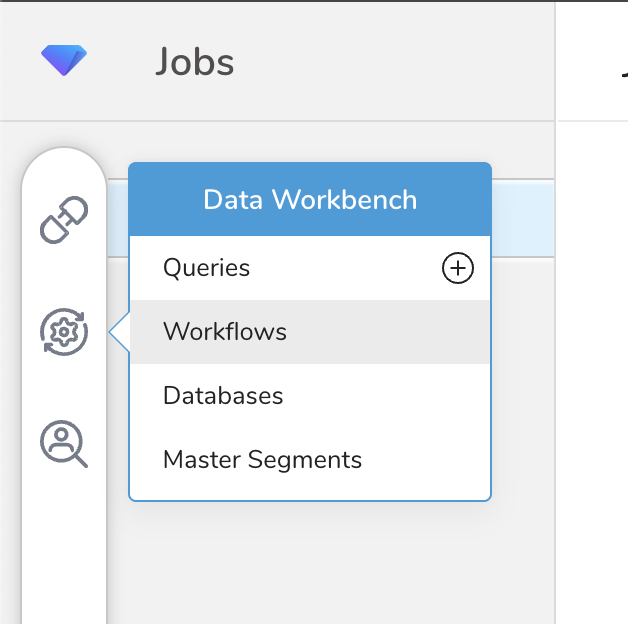Click the rounded top of the navigation rail
This screenshot has width=628, height=624.
click(64, 162)
